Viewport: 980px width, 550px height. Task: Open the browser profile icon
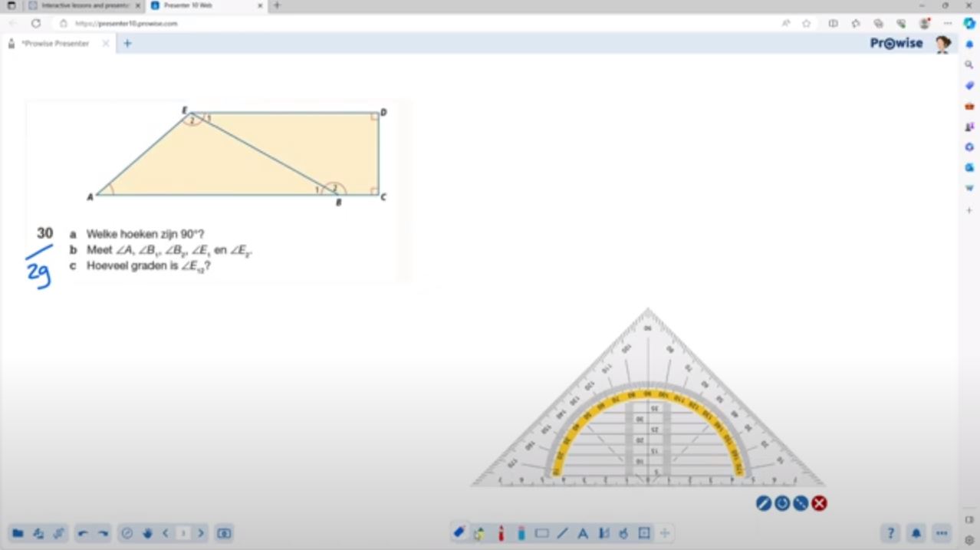point(924,24)
